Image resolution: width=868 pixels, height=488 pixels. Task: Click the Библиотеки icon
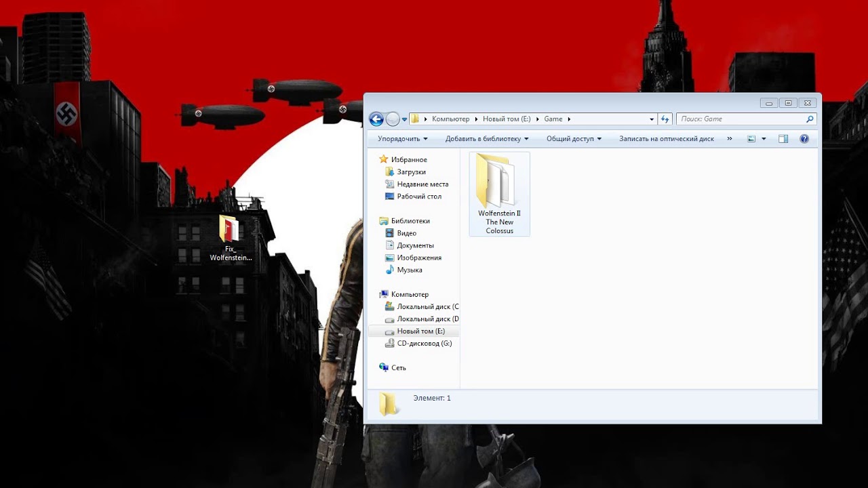(x=384, y=221)
